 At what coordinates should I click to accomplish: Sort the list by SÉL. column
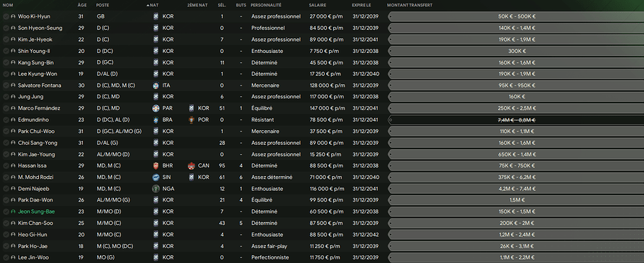click(222, 6)
